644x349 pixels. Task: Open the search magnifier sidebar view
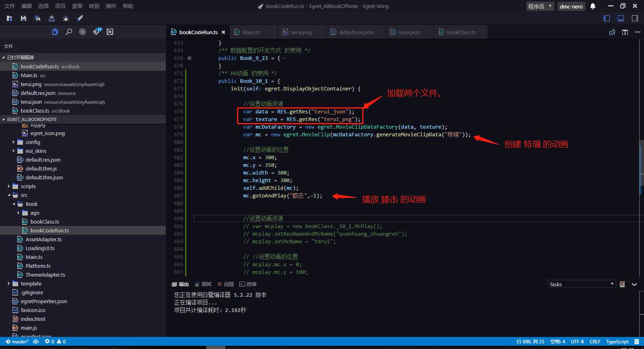(x=69, y=32)
